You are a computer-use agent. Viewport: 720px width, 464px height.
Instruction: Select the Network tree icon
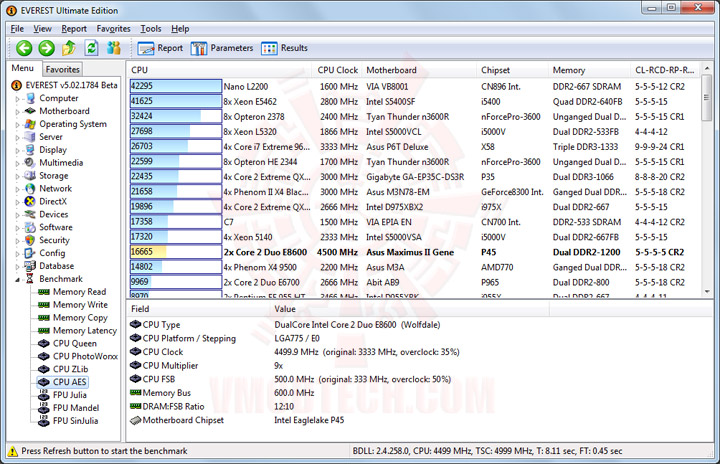[x=30, y=188]
